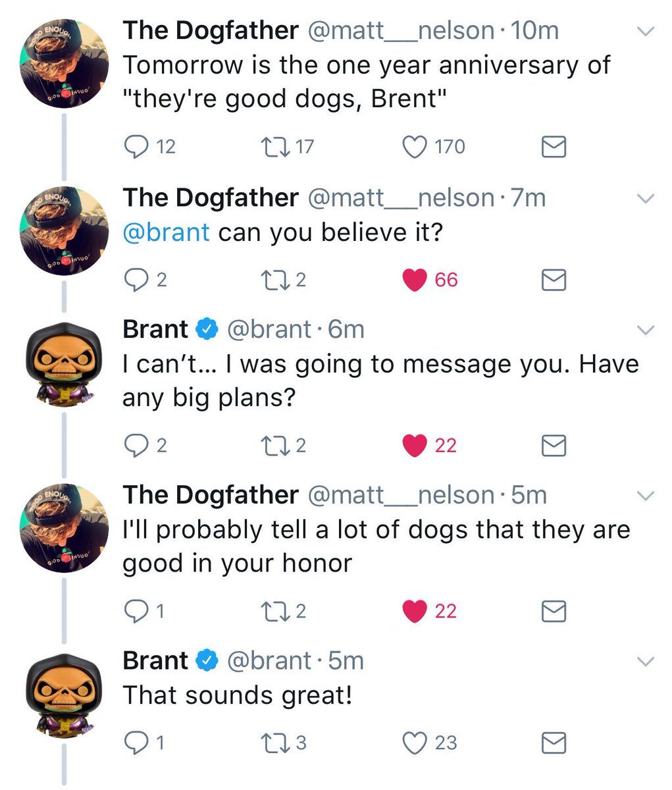Send the first tweet via direct message
Screen dimensions: 672x790
tap(554, 147)
